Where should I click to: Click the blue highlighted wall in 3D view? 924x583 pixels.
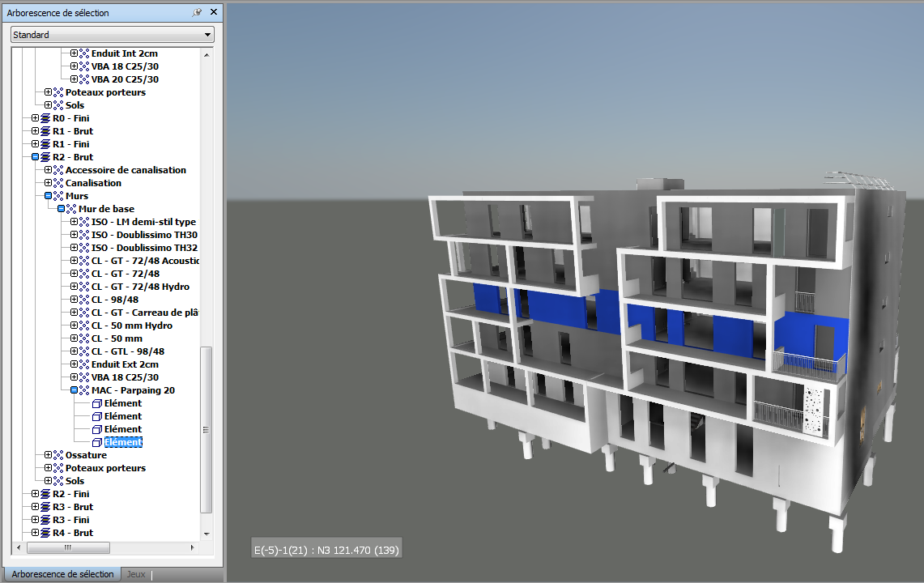559,308
